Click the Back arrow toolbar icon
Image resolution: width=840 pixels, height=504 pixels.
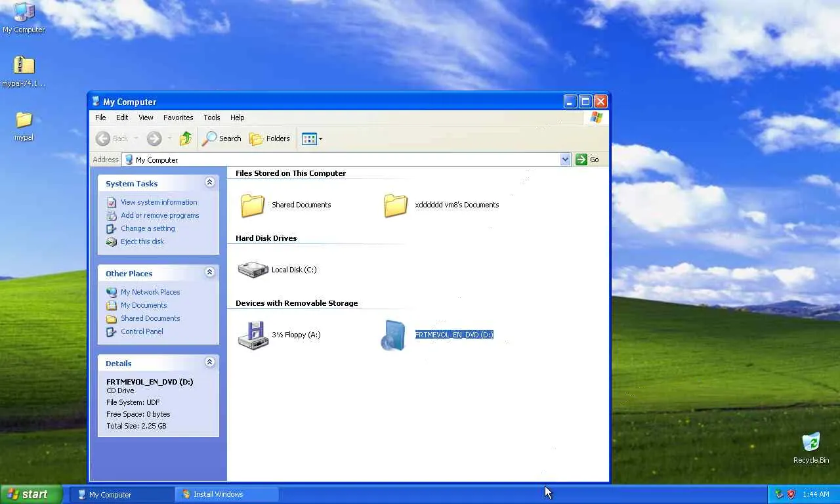click(103, 138)
